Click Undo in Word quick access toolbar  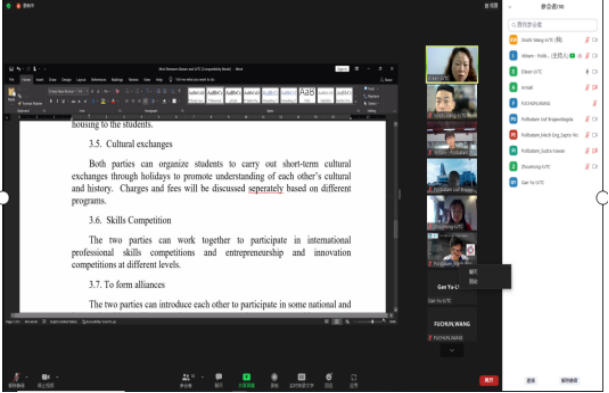point(19,69)
